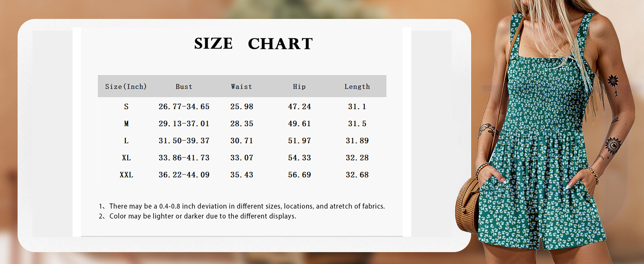Click hip value 56.69
Viewport: 644px width, 264px height.
pyautogui.click(x=300, y=175)
